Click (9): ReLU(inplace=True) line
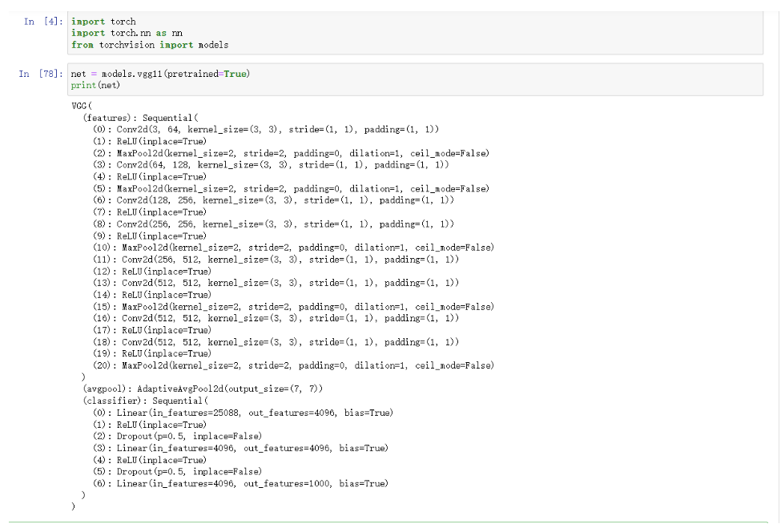Screen dimensions: 781x532 click(150, 236)
